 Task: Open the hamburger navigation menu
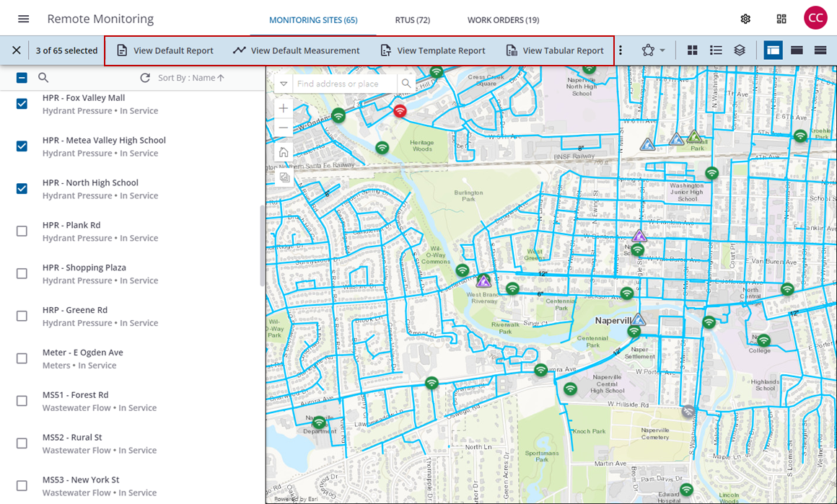pos(23,19)
